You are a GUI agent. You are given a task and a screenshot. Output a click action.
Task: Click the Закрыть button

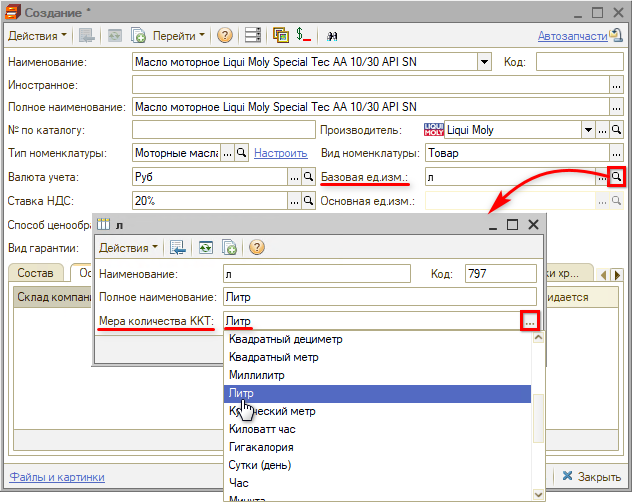click(x=591, y=477)
